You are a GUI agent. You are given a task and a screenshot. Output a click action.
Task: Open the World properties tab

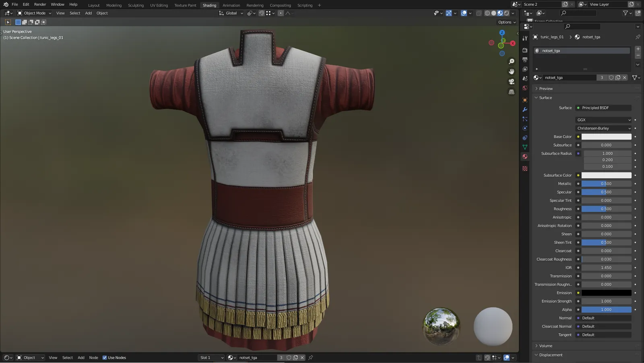point(525,88)
